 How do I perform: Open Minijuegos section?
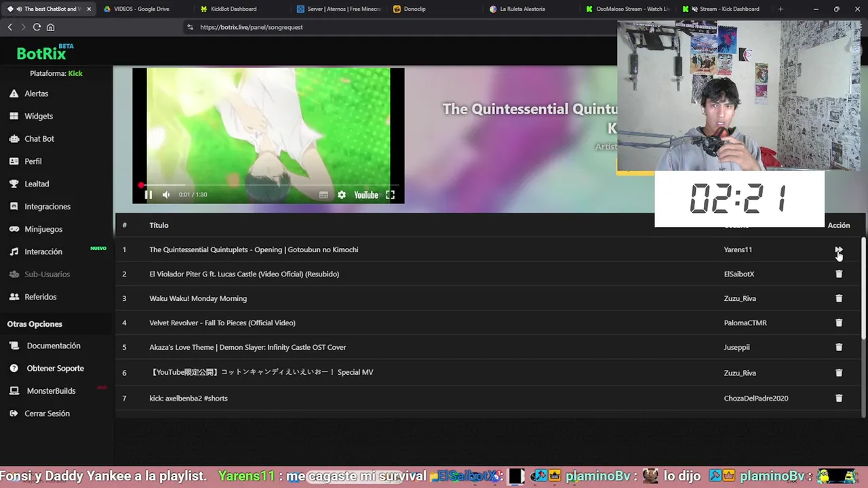pos(43,229)
